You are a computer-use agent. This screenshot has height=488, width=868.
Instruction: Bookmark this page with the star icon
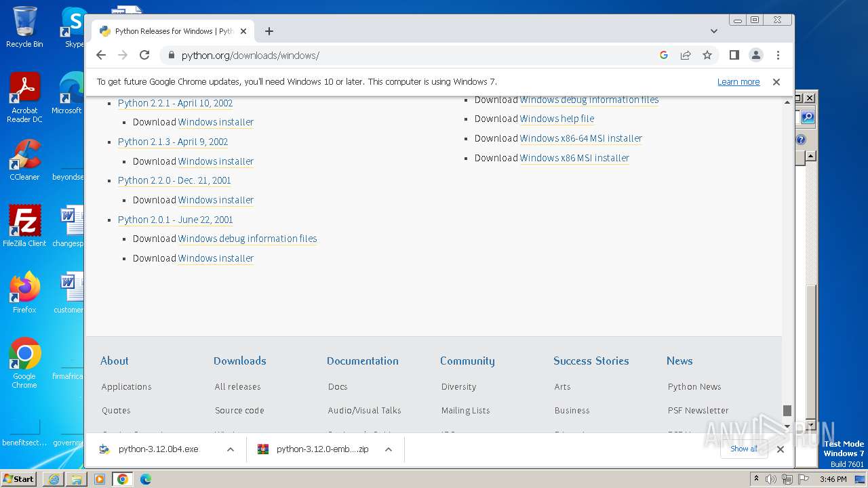pos(707,55)
